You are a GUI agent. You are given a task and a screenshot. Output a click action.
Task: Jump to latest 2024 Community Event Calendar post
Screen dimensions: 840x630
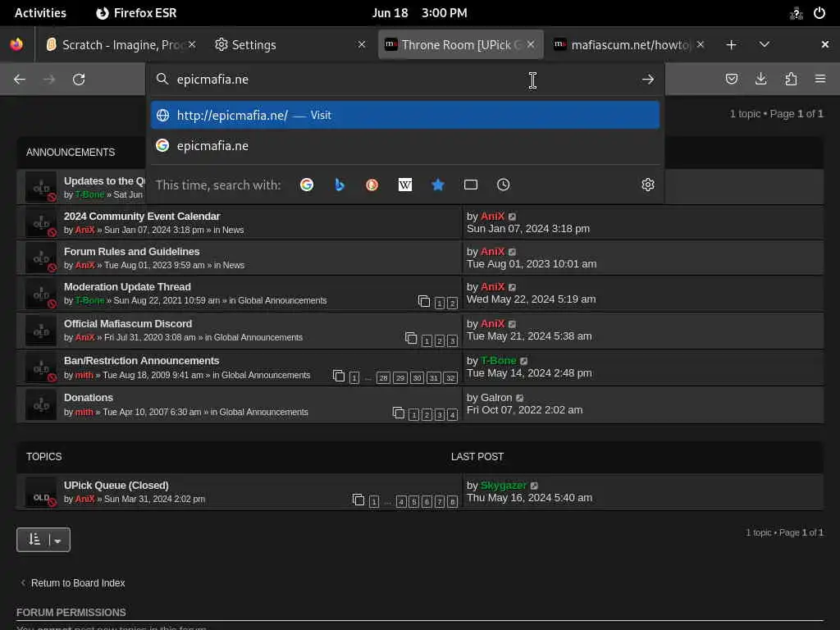(x=512, y=217)
